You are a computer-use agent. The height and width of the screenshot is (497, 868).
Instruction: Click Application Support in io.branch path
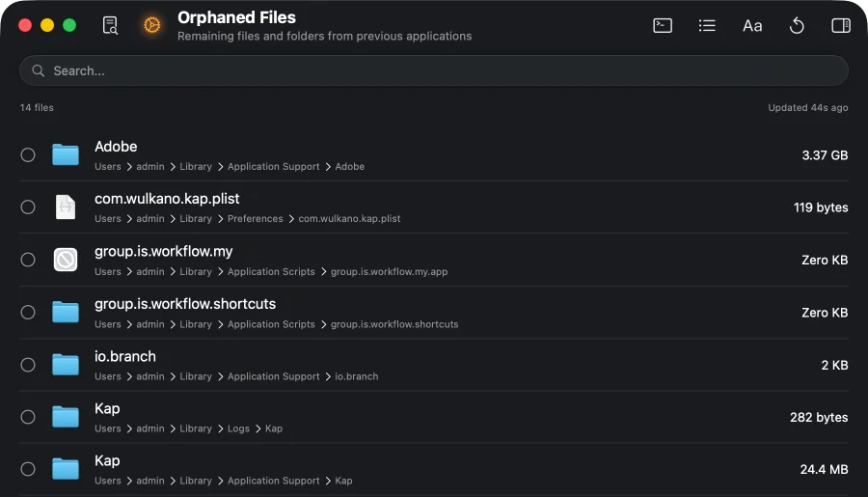tap(274, 376)
